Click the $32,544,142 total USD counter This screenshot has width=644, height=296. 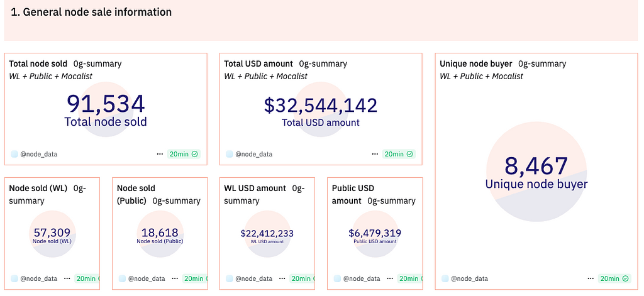click(x=321, y=105)
